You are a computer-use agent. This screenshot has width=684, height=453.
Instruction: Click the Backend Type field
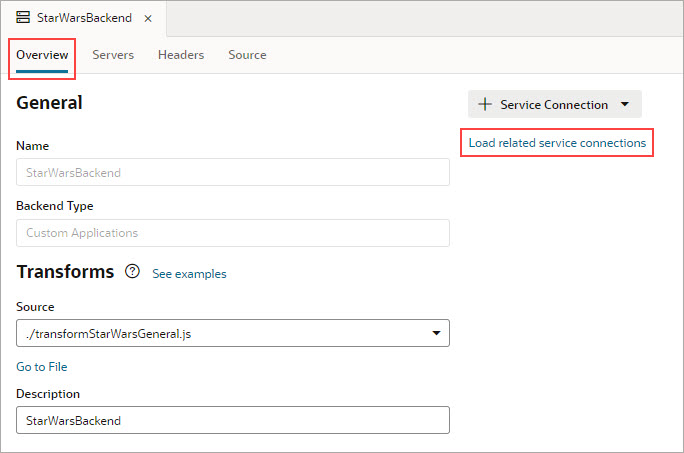tap(233, 233)
